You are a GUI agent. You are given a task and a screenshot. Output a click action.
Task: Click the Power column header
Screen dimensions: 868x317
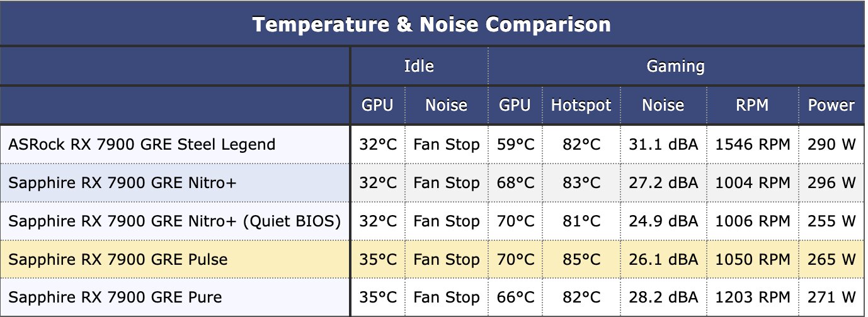click(831, 105)
